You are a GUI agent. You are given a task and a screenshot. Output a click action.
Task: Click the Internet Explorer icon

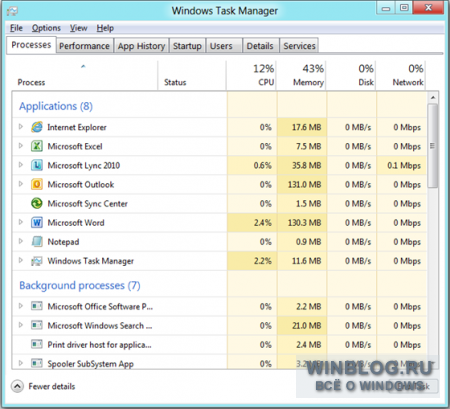tap(37, 127)
